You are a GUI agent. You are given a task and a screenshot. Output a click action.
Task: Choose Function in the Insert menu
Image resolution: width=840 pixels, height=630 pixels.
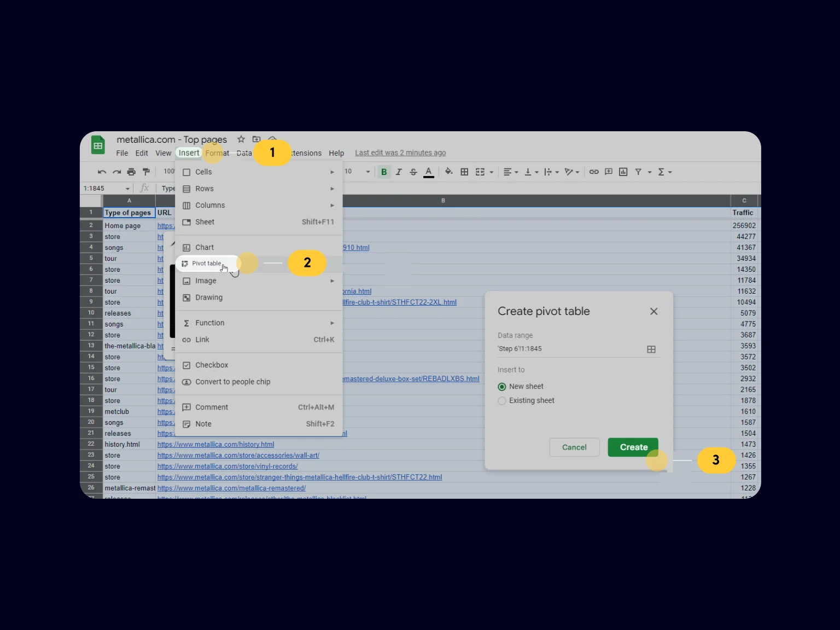pos(259,323)
